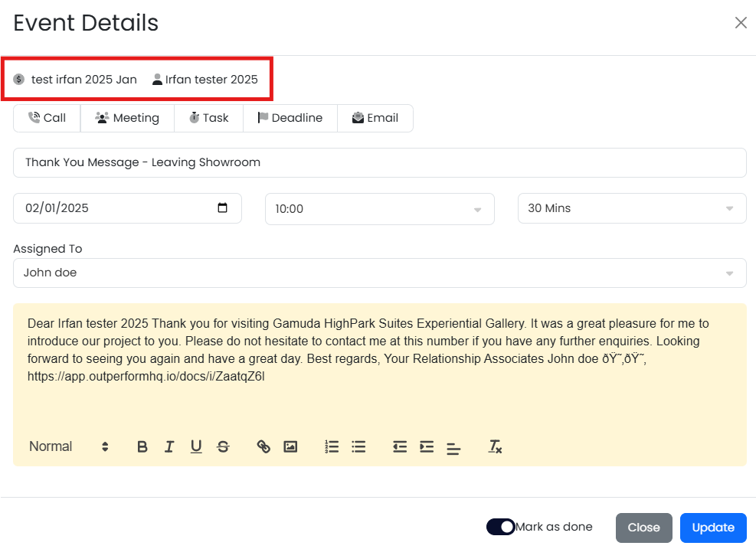
Task: Expand the 30 Mins duration dropdown
Action: tap(632, 209)
